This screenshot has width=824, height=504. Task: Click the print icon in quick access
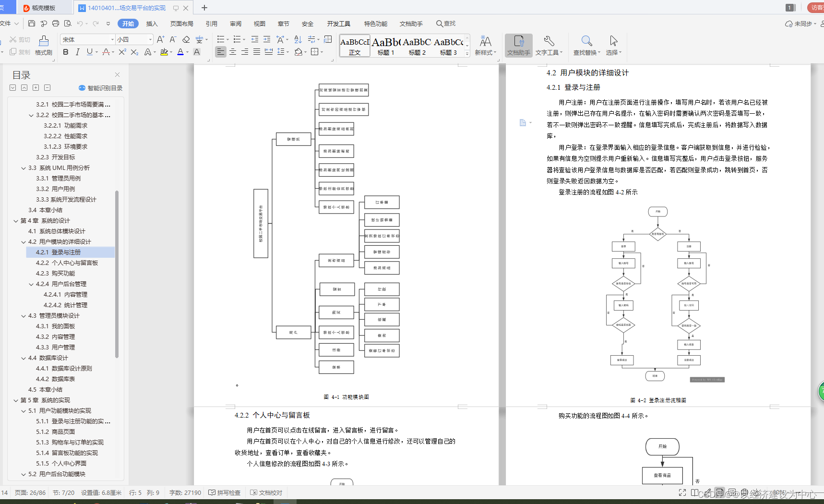pos(56,24)
